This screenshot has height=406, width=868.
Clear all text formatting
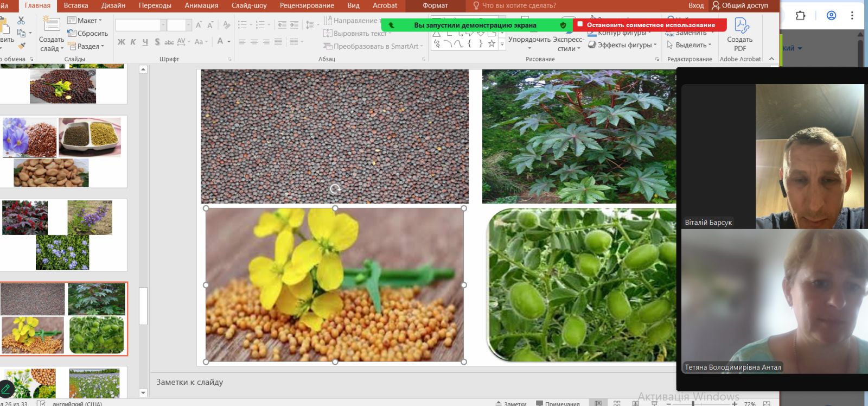pos(226,25)
